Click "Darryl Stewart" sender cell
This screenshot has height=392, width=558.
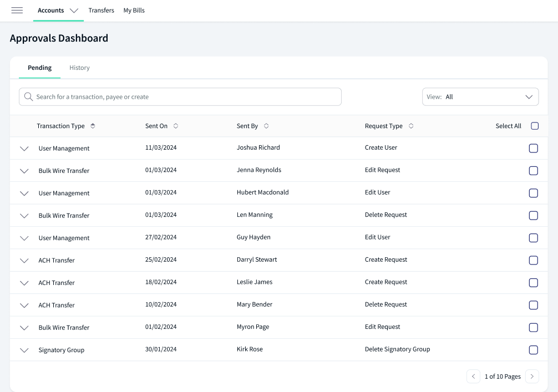tap(257, 259)
